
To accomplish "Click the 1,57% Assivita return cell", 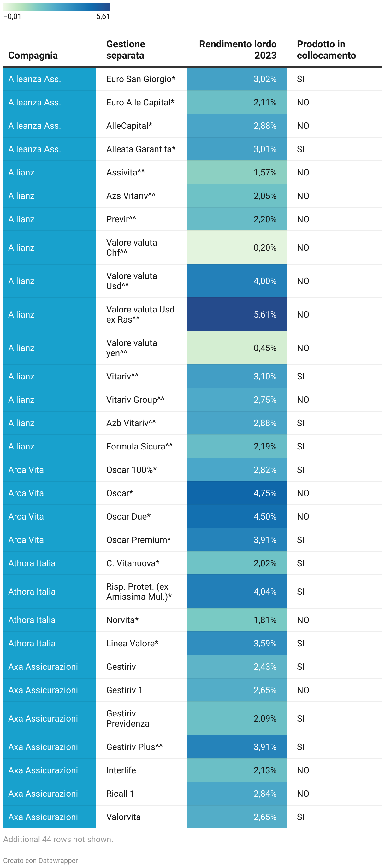I will point(236,173).
